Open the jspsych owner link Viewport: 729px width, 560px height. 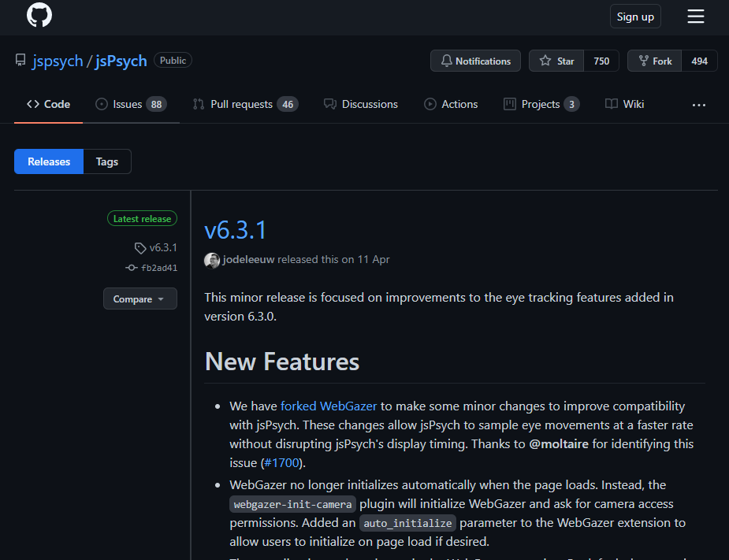click(58, 61)
